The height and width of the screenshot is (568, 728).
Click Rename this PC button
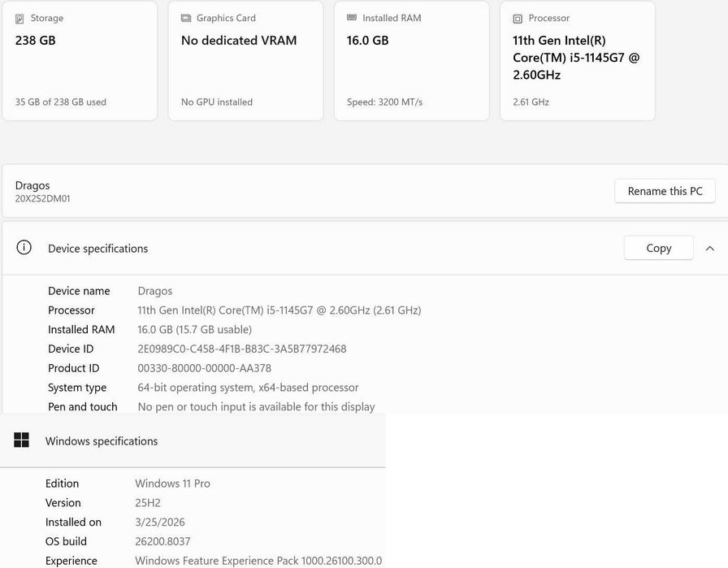[665, 191]
